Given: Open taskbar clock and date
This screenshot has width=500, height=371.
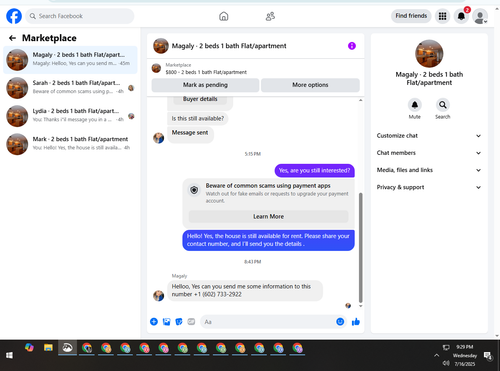Looking at the screenshot, I should coord(465,355).
